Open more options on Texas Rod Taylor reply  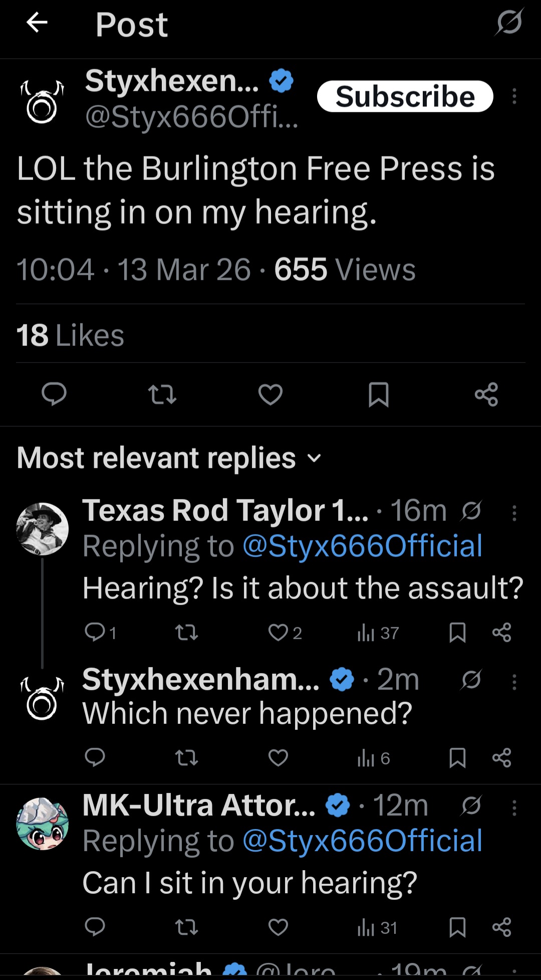514,513
